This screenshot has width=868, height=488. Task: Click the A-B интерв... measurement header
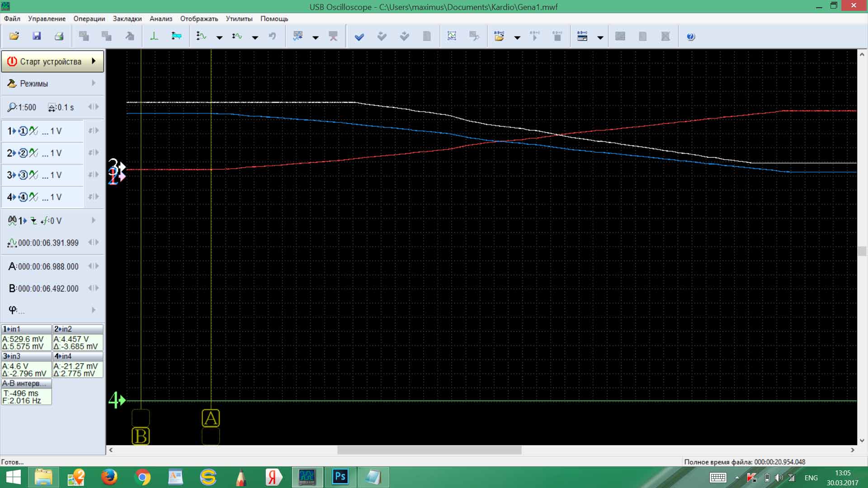click(x=26, y=383)
